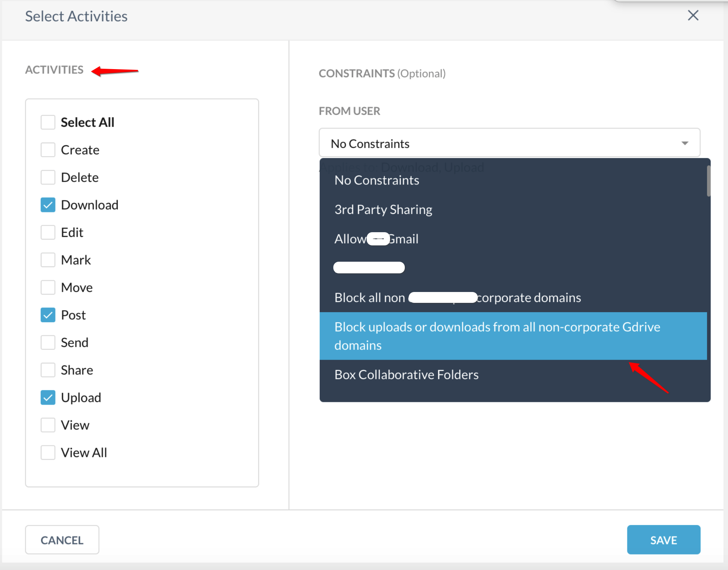Uncheck the Post activity

point(48,315)
